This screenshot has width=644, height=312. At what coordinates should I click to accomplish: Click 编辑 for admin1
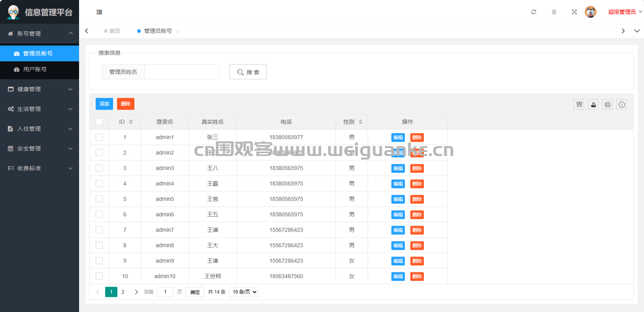pyautogui.click(x=398, y=137)
